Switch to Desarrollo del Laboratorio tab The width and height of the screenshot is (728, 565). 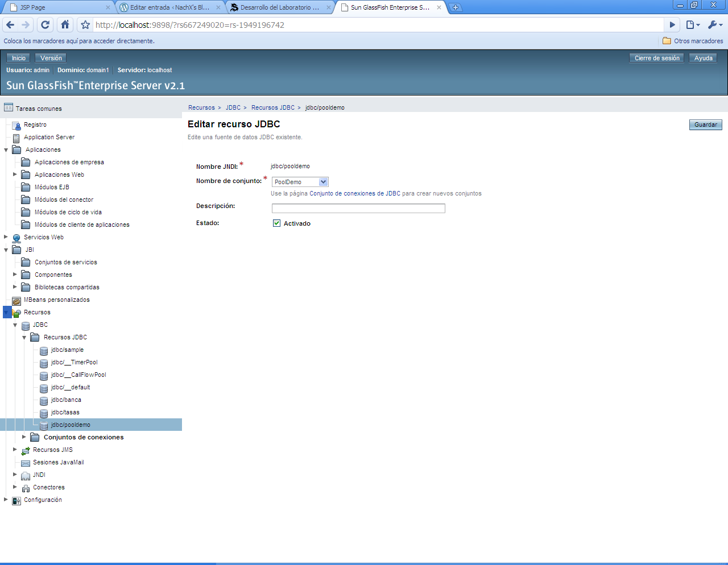click(x=280, y=7)
